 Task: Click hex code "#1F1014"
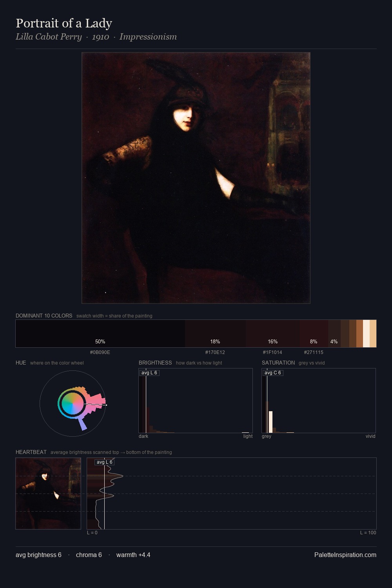(272, 352)
